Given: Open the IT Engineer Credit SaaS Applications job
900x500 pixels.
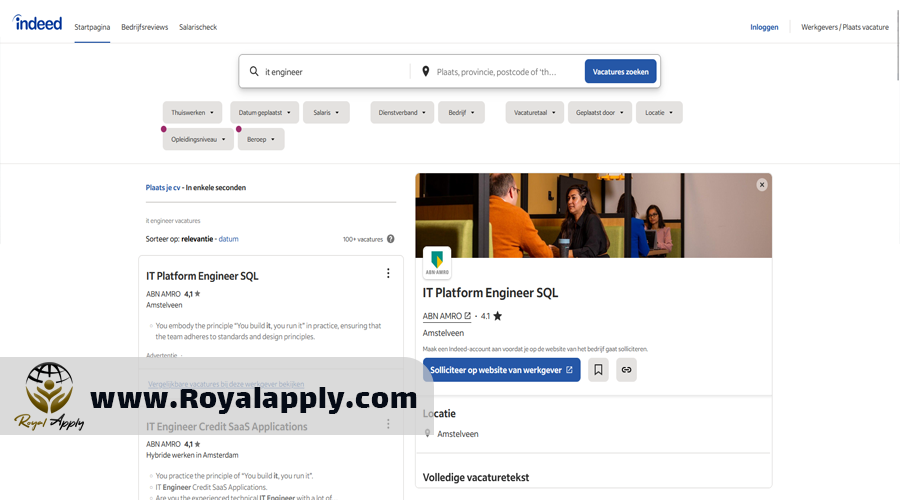Looking at the screenshot, I should coord(227,427).
